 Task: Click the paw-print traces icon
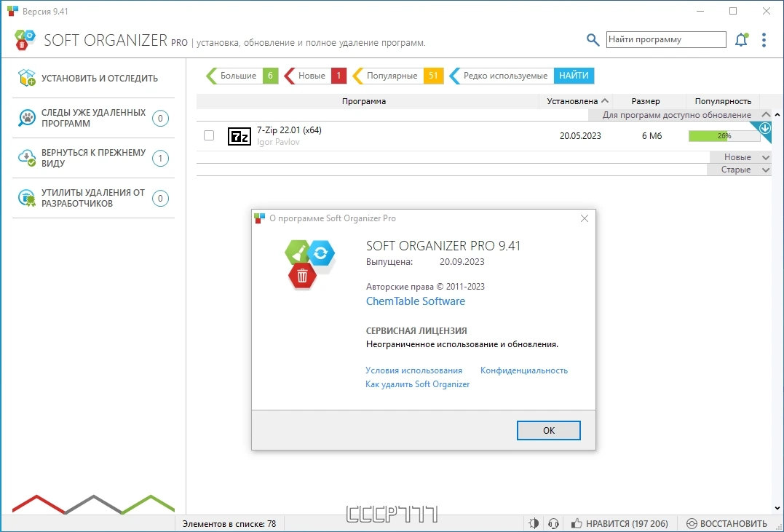[27, 118]
